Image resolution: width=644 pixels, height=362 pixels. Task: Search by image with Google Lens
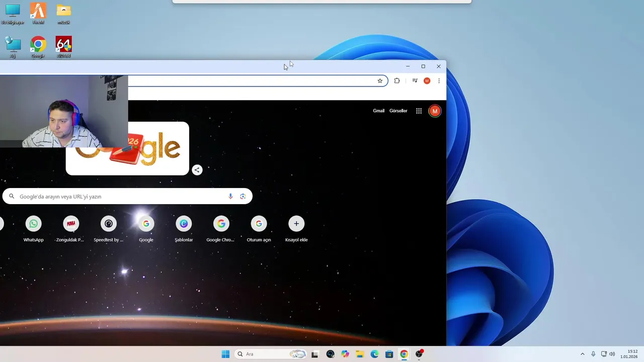[243, 196]
